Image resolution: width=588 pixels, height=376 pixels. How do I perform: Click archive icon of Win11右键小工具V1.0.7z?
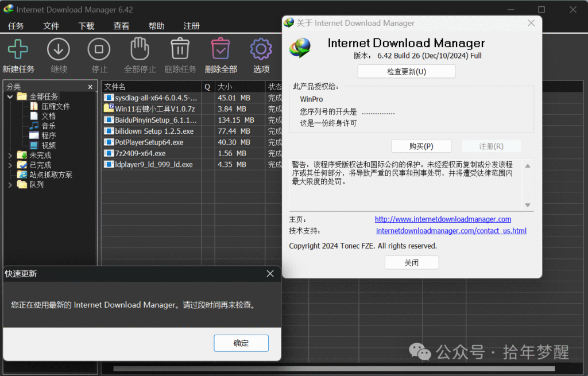pos(109,108)
